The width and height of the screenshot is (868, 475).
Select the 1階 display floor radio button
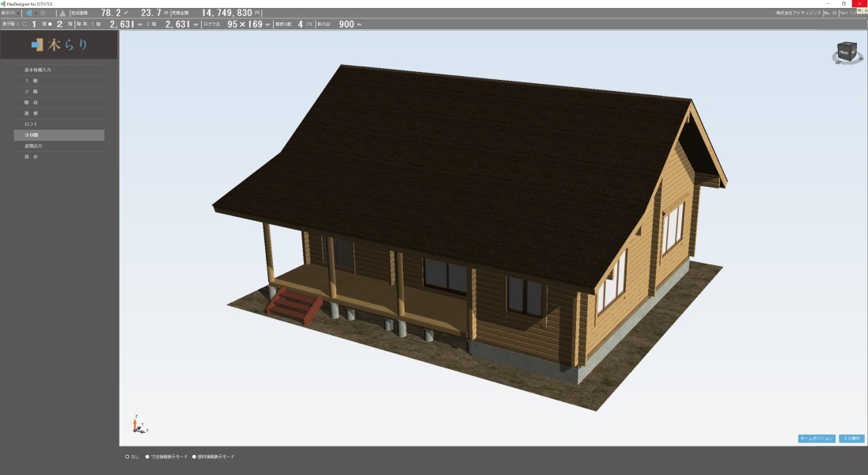(25, 25)
